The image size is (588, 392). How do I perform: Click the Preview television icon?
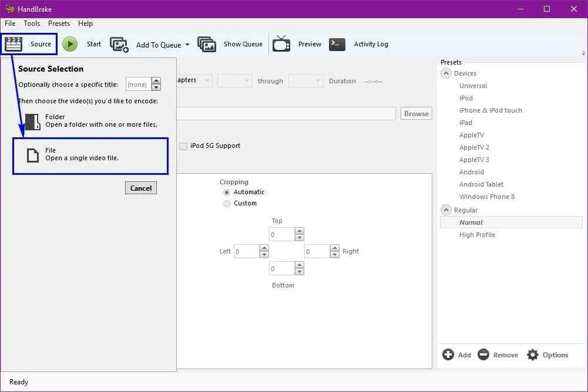click(x=281, y=43)
